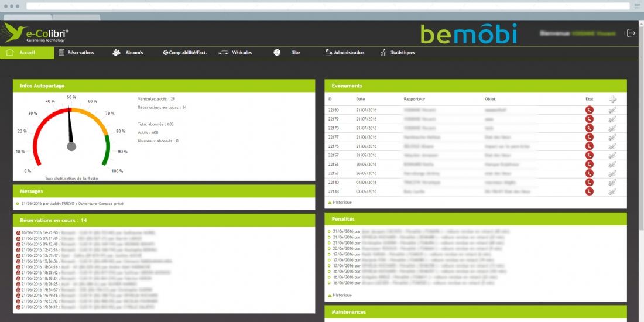Click event ID 22157 cell
644x322 pixels.
tap(333, 155)
